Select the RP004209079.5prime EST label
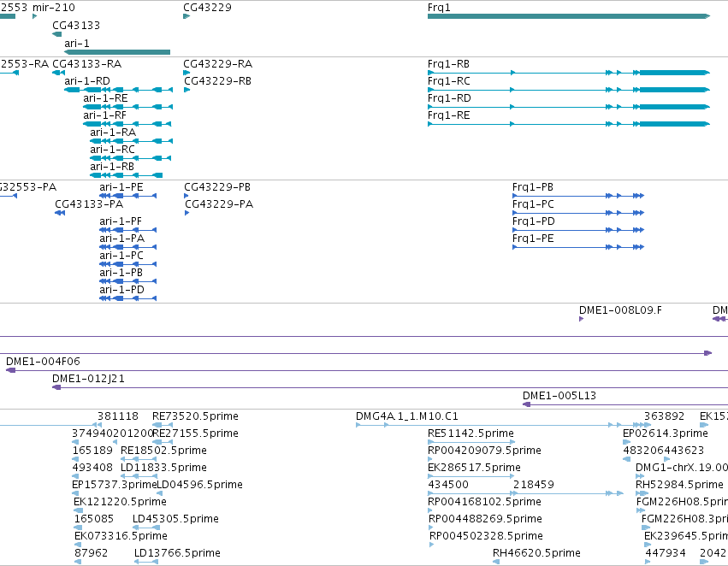Screen dimensions: 728x566 484,451
